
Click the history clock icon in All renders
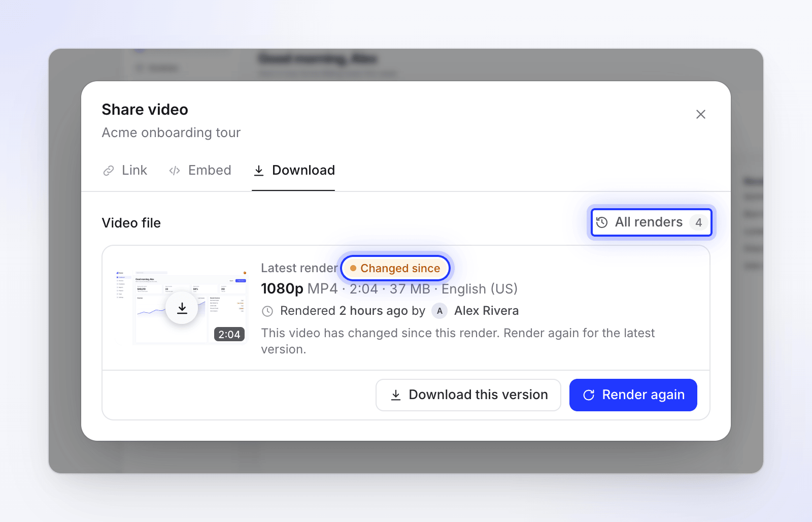coord(602,222)
